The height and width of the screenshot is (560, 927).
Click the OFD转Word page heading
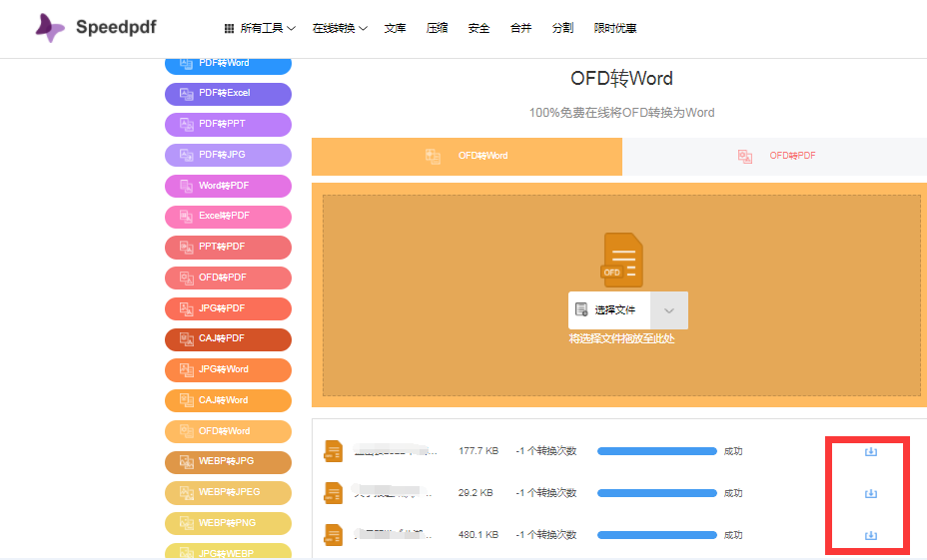[x=622, y=78]
